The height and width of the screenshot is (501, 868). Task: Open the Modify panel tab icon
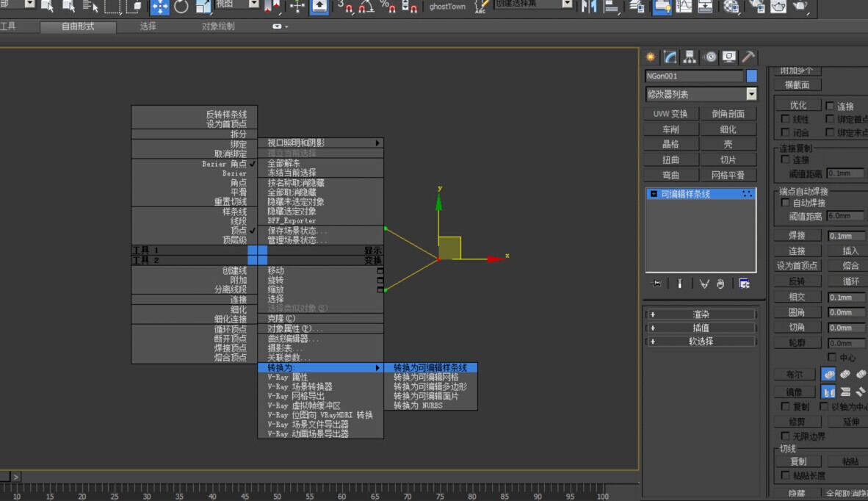[670, 57]
